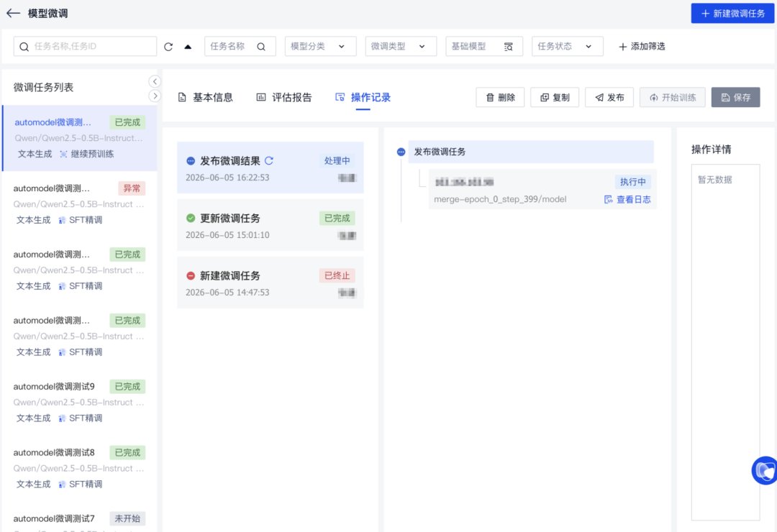Focus the 任务名称,任务ID search field
The height and width of the screenshot is (532, 777).
[x=85, y=46]
